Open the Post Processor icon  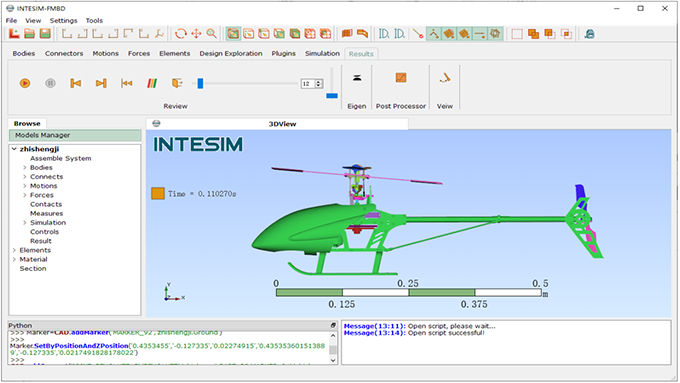click(x=401, y=78)
